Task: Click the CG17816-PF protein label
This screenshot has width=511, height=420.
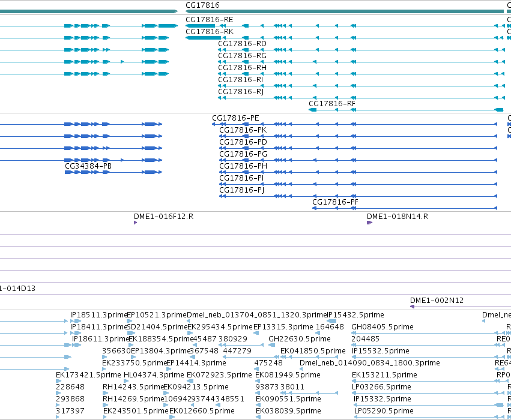Action: [335, 202]
